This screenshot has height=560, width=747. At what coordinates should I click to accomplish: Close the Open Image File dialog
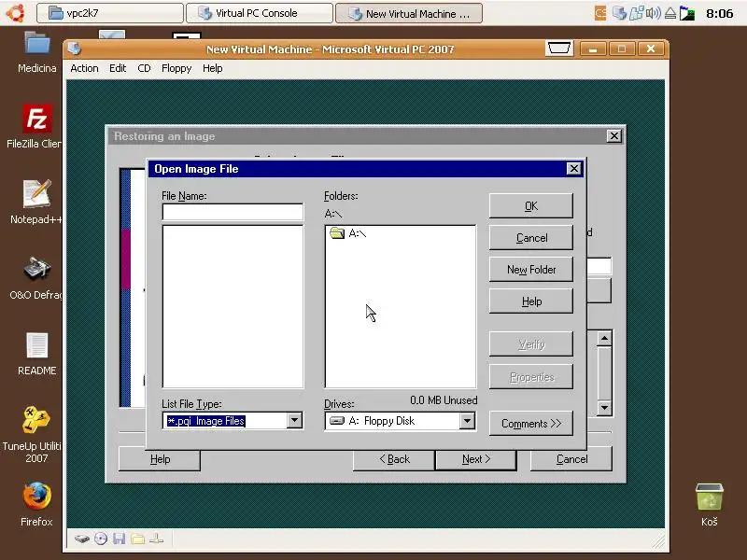[x=574, y=169]
